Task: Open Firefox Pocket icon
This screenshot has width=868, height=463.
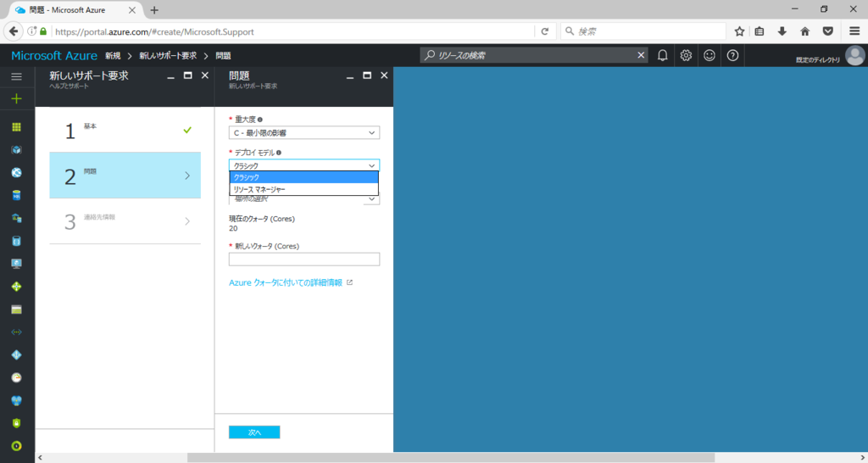Action: pyautogui.click(x=827, y=31)
